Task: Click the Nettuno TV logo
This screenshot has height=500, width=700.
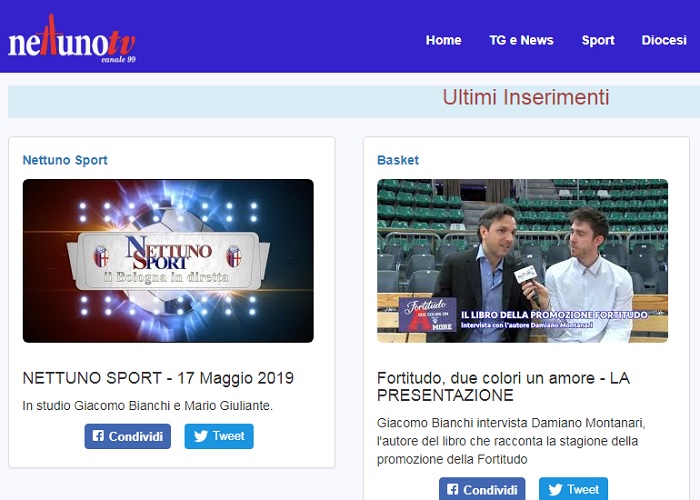Action: coord(72,38)
